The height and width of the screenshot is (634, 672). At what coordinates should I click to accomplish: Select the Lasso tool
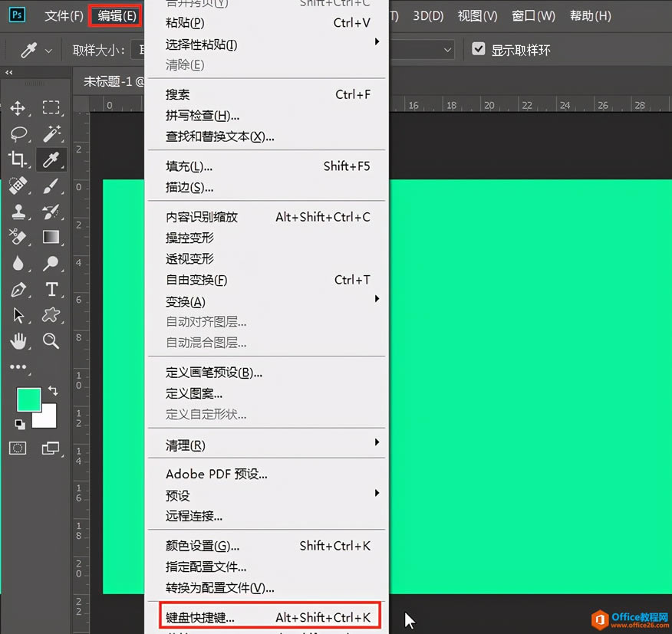[18, 133]
